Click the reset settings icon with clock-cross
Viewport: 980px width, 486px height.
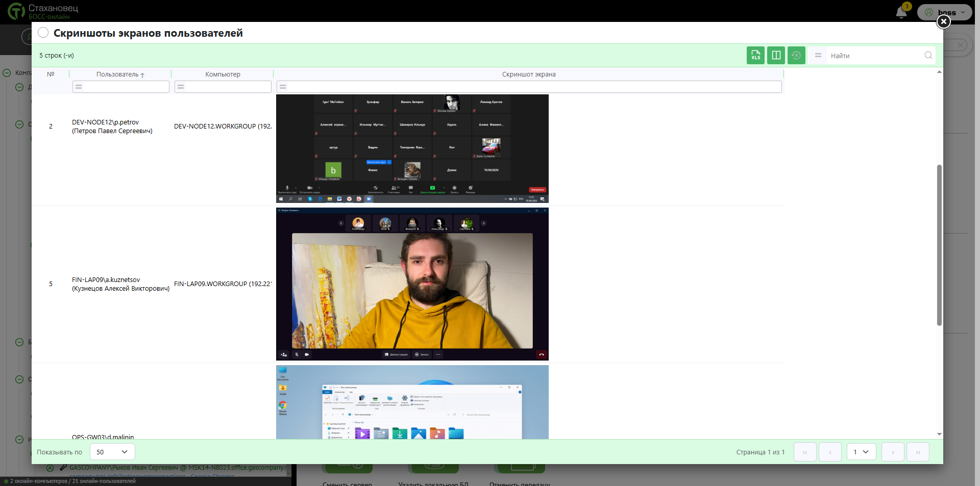tap(796, 56)
